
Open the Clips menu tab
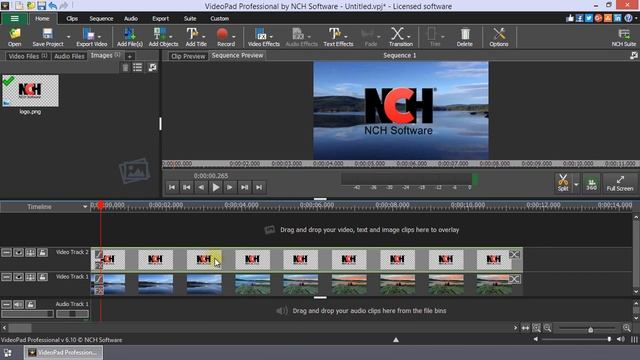pyautogui.click(x=72, y=18)
